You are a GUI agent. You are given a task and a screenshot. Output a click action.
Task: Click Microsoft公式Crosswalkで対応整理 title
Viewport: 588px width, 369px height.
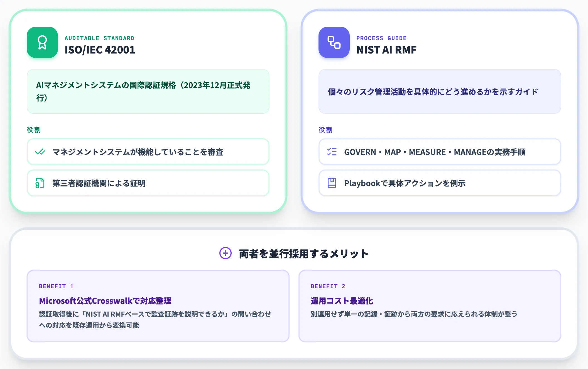tap(105, 301)
